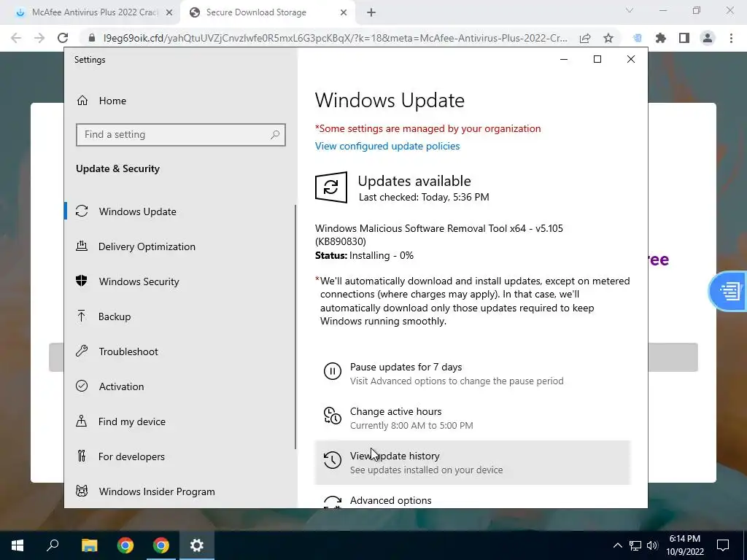Open a new Chrome tab
Screen dimensions: 747x560
pos(371,13)
